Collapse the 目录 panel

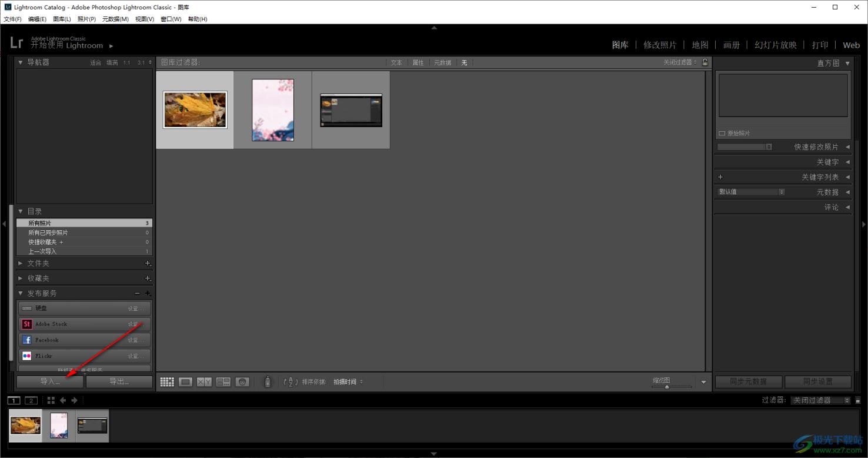(x=21, y=211)
